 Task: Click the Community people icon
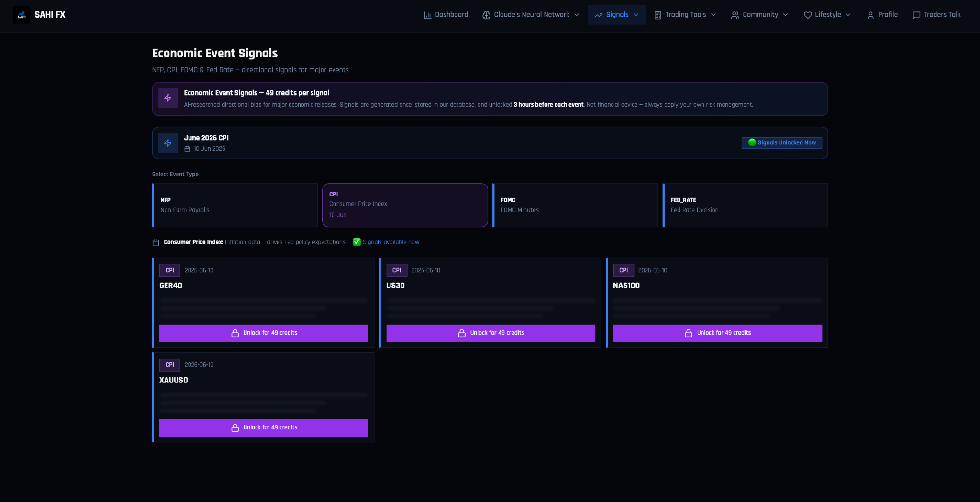[x=735, y=15]
